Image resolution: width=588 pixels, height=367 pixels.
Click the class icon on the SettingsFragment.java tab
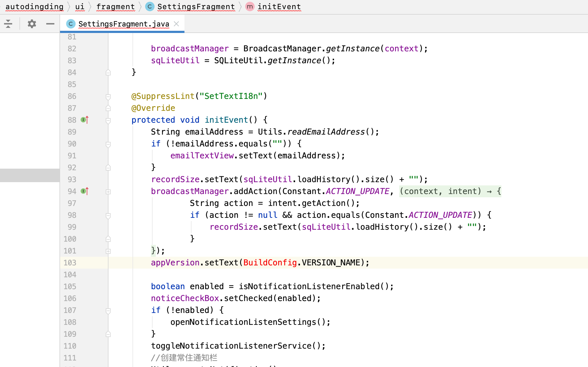[x=70, y=24]
